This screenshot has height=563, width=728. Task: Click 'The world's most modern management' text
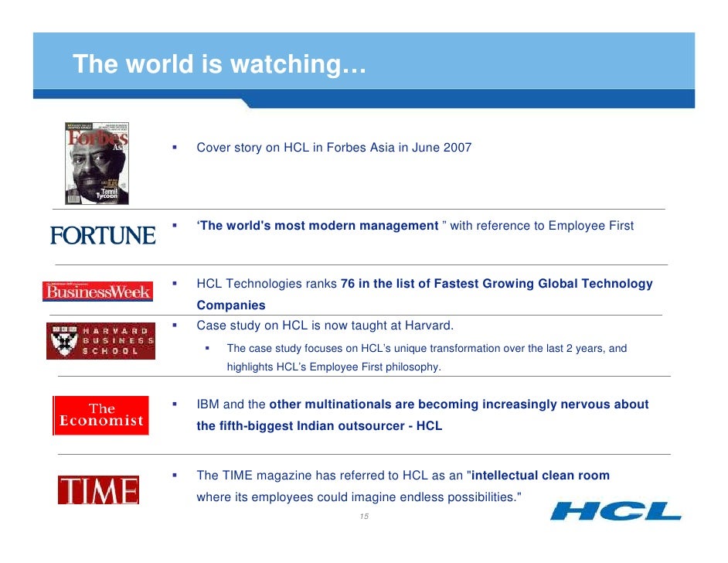coord(318,226)
